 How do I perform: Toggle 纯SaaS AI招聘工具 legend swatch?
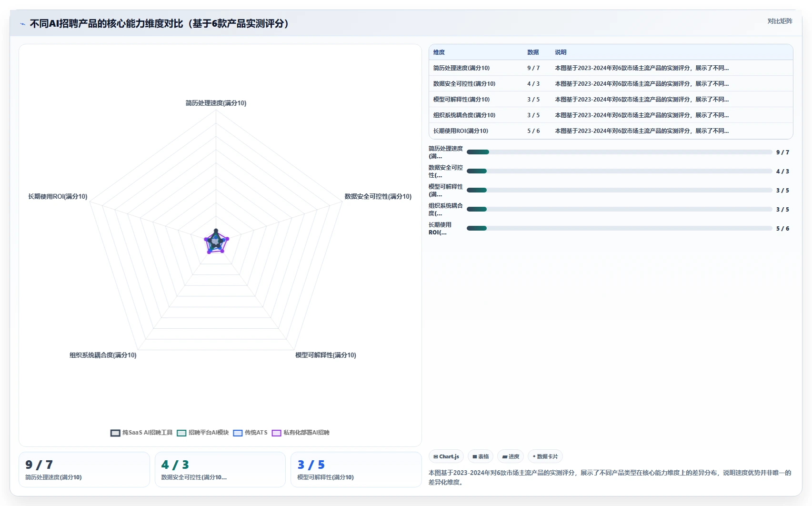coord(115,433)
